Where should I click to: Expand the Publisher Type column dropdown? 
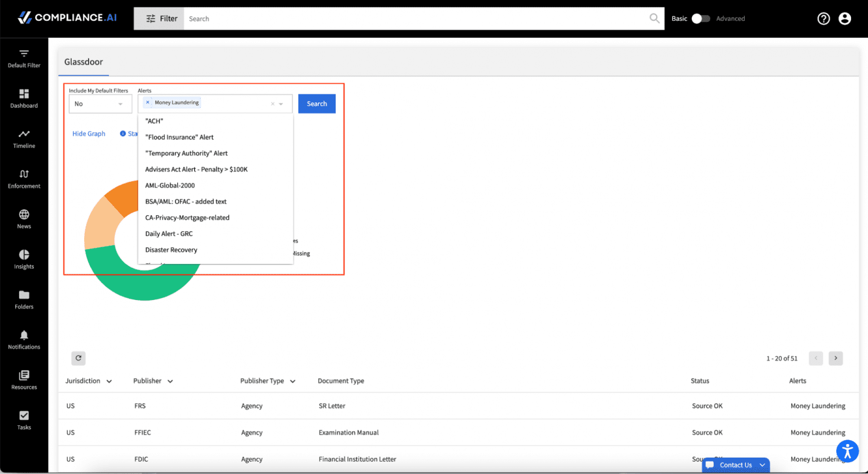tap(293, 381)
